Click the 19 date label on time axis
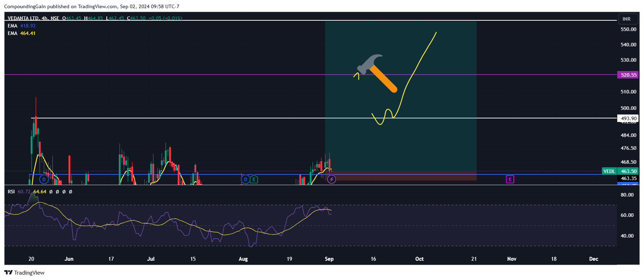Screen dimensions: 644x280 click(289, 259)
